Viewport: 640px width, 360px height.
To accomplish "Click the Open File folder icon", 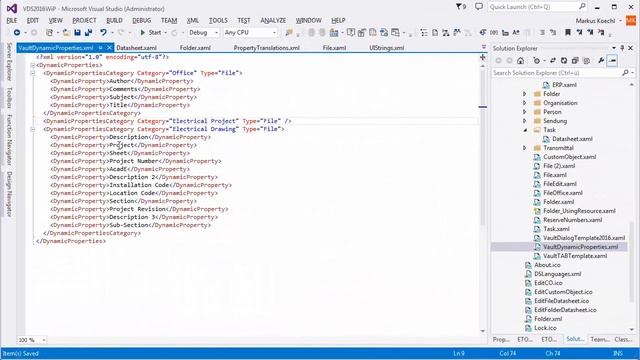I will click(x=66, y=32).
